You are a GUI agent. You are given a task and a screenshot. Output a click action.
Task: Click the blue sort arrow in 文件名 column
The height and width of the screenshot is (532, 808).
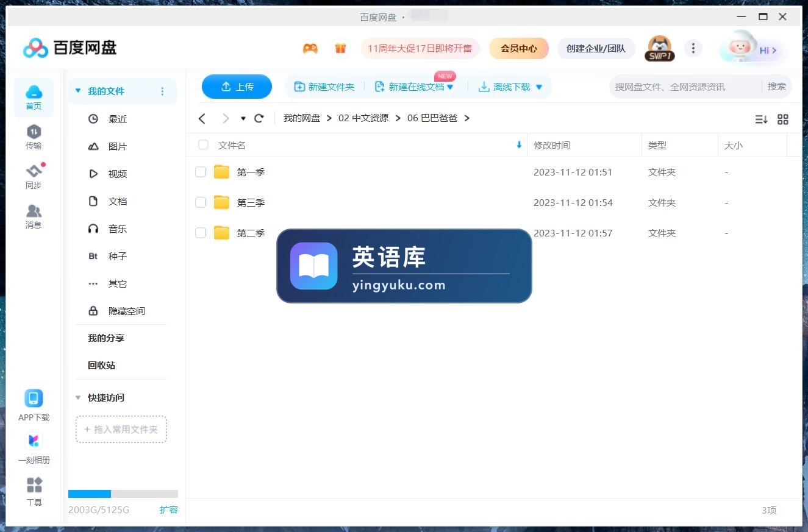(519, 145)
